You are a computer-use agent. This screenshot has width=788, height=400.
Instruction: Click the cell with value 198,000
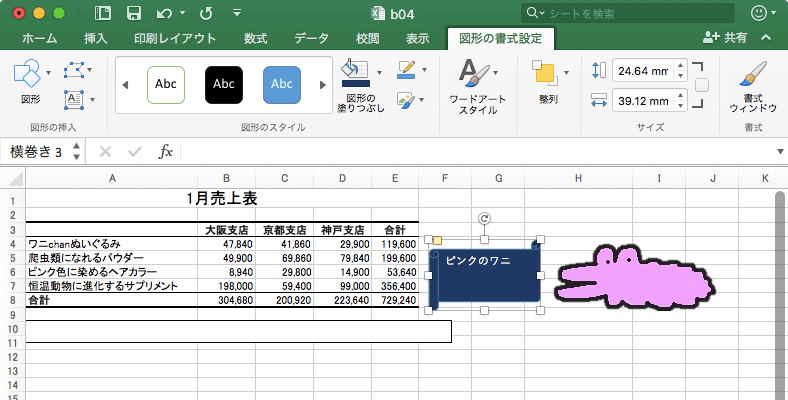(x=227, y=286)
